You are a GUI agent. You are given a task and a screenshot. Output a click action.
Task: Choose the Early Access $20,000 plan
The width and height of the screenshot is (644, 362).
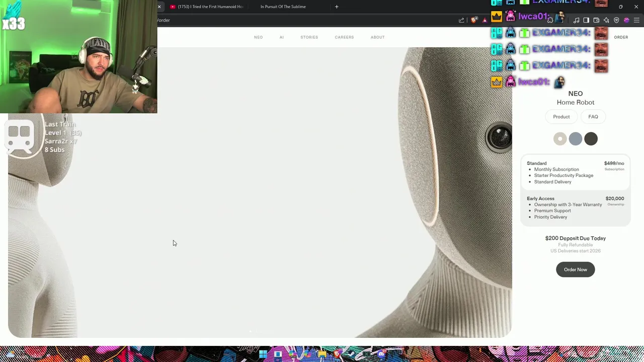575,208
